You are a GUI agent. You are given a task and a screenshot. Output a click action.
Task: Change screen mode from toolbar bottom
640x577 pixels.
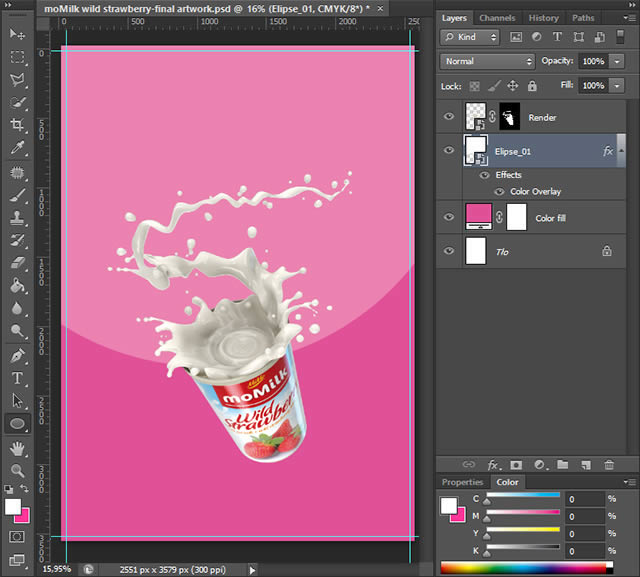[17, 560]
